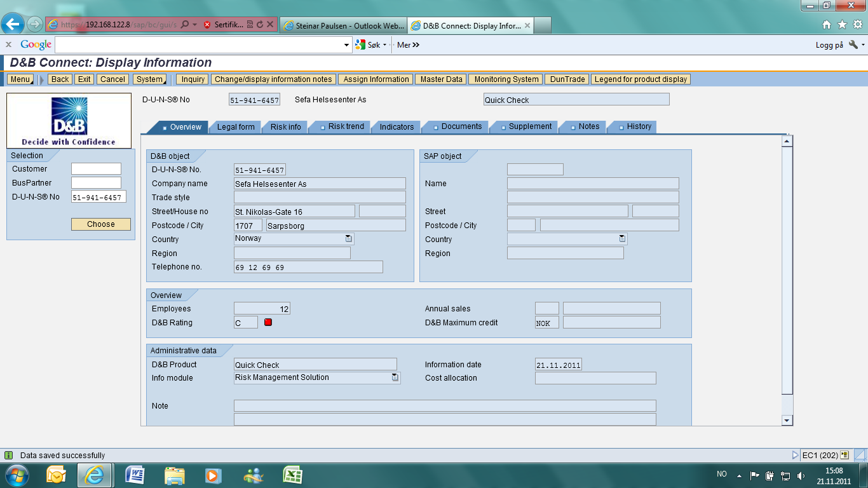Refresh the page in the address bar
Screen dimensions: 868x488
pyautogui.click(x=260, y=25)
